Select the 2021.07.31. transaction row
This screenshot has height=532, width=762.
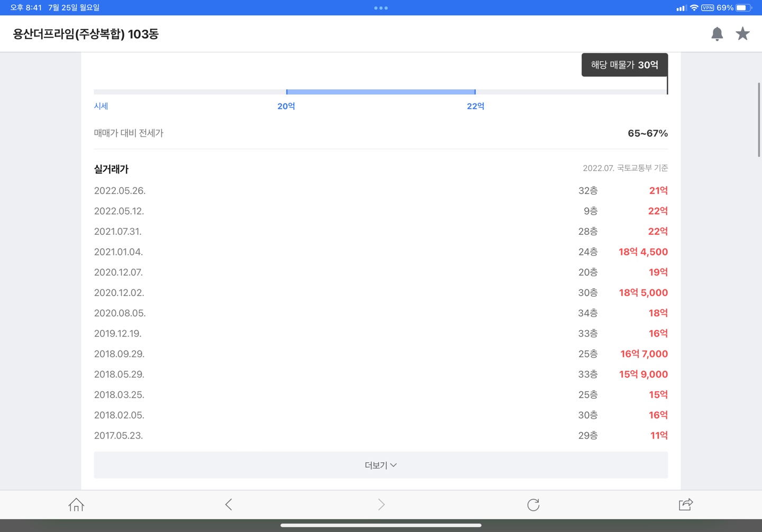(381, 231)
